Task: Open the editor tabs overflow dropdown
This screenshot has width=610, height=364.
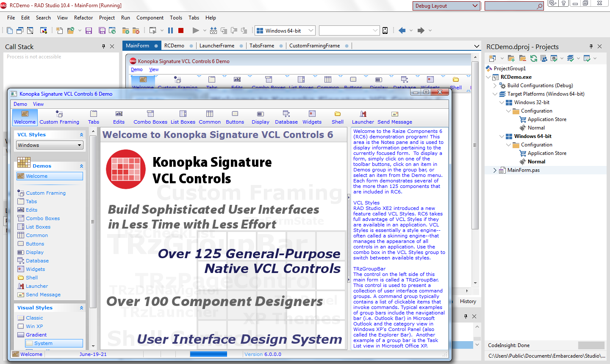Action: point(477,46)
